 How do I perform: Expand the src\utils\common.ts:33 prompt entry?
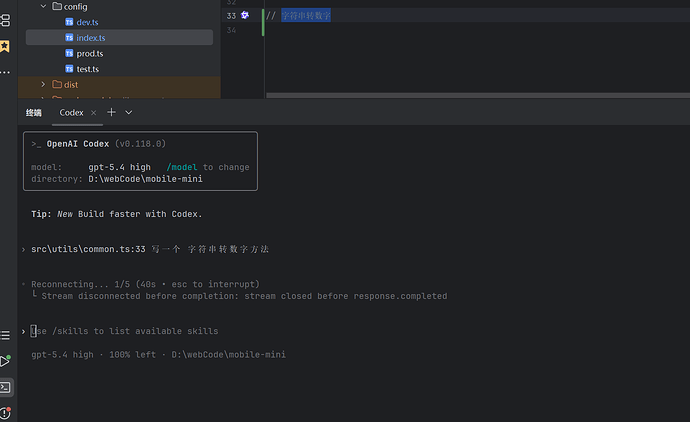[x=23, y=250]
